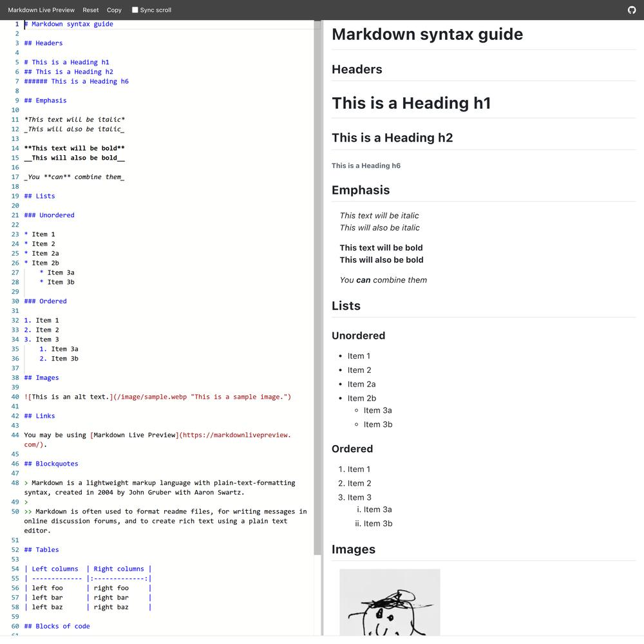The height and width of the screenshot is (644, 644).
Task: Place cursor on '# Markdown syntax guide' editor line
Action: 69,24
